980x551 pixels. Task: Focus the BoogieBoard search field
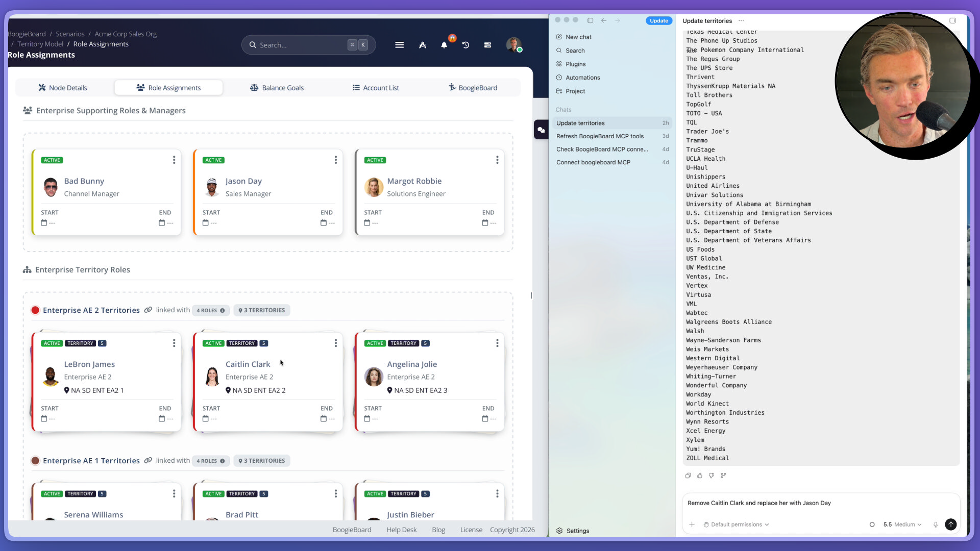click(x=308, y=45)
